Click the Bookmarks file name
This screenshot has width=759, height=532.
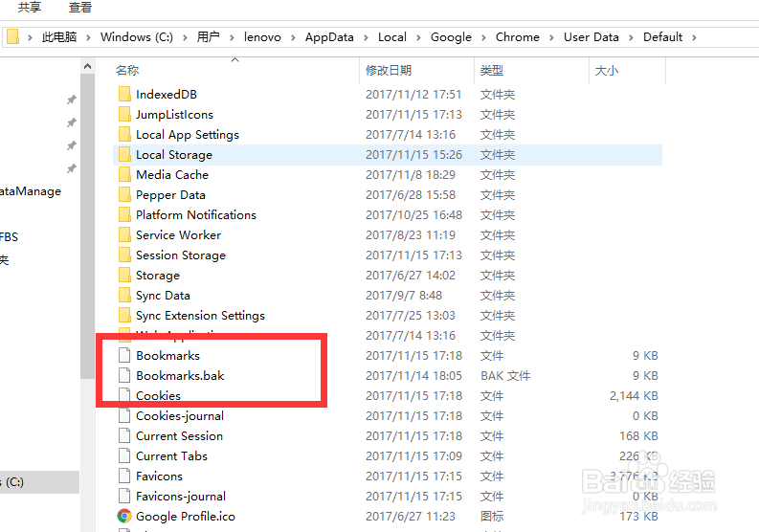pyautogui.click(x=167, y=355)
